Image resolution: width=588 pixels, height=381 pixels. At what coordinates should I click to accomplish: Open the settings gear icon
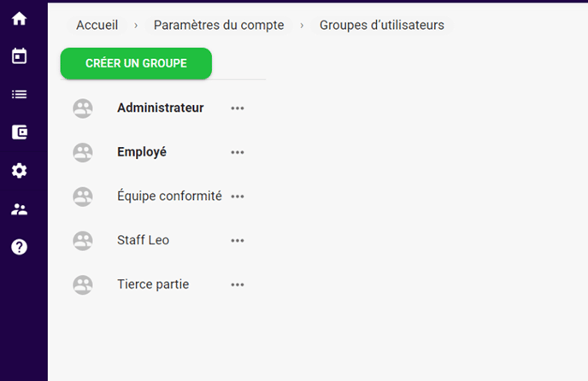[19, 171]
